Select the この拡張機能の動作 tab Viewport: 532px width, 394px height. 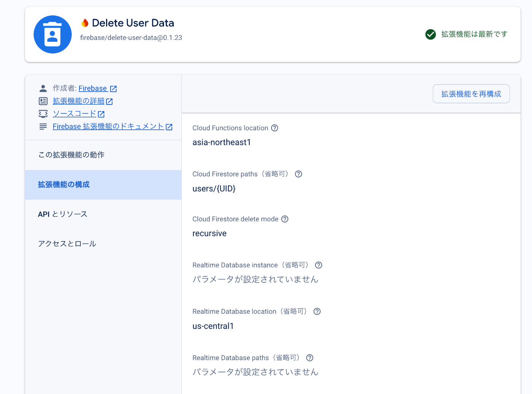[x=103, y=155]
